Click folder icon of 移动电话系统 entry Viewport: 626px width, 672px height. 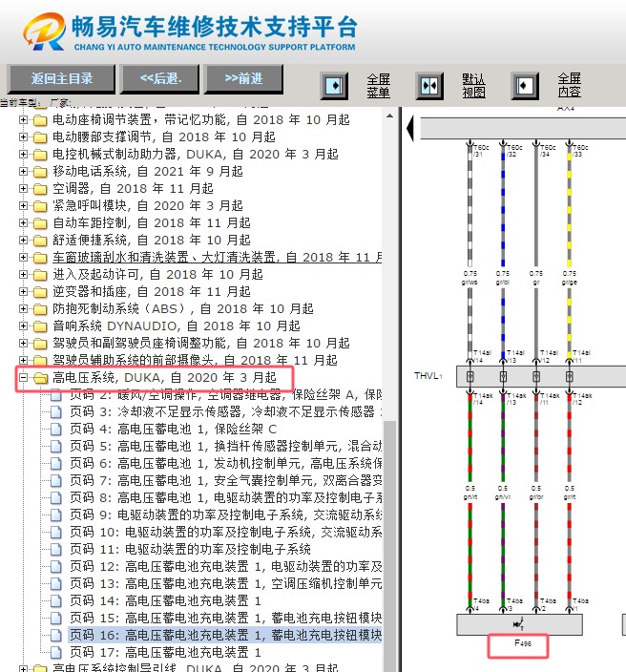[40, 172]
